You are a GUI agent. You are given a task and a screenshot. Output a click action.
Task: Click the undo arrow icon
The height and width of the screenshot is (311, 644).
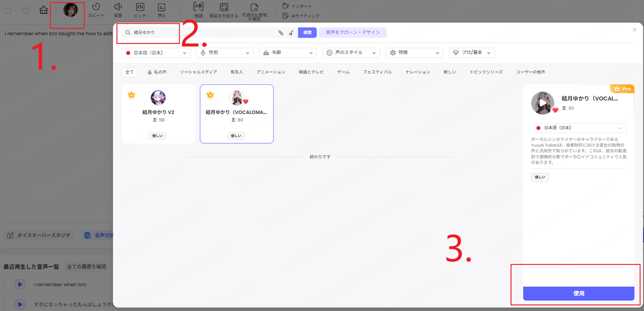(8, 10)
